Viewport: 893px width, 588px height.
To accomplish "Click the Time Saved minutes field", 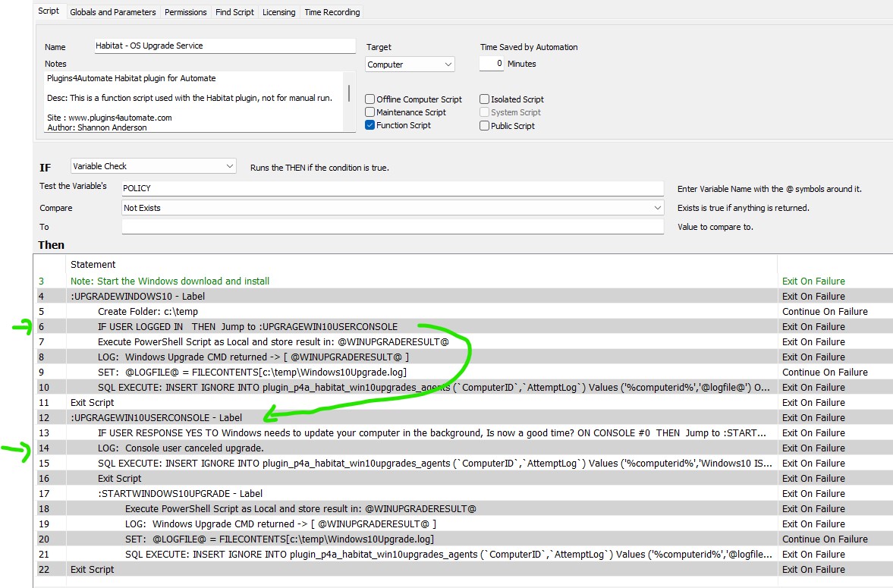I will (492, 64).
